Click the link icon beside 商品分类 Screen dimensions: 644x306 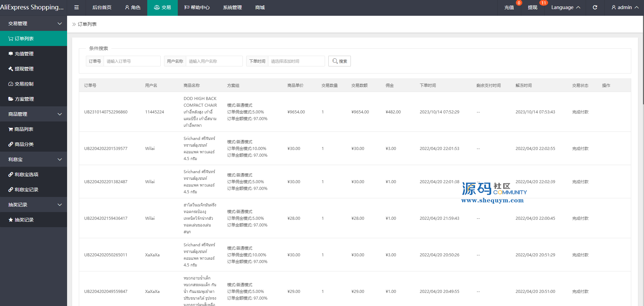click(11, 144)
